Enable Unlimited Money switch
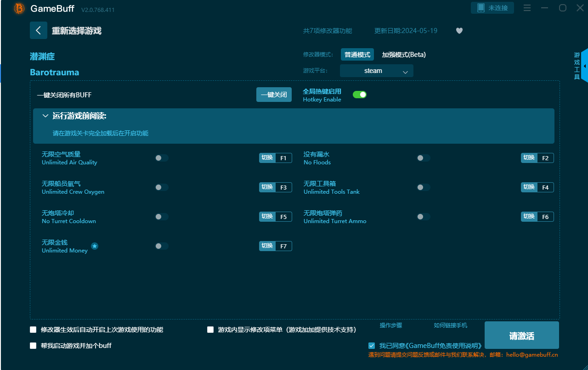This screenshot has height=370, width=588. click(162, 246)
